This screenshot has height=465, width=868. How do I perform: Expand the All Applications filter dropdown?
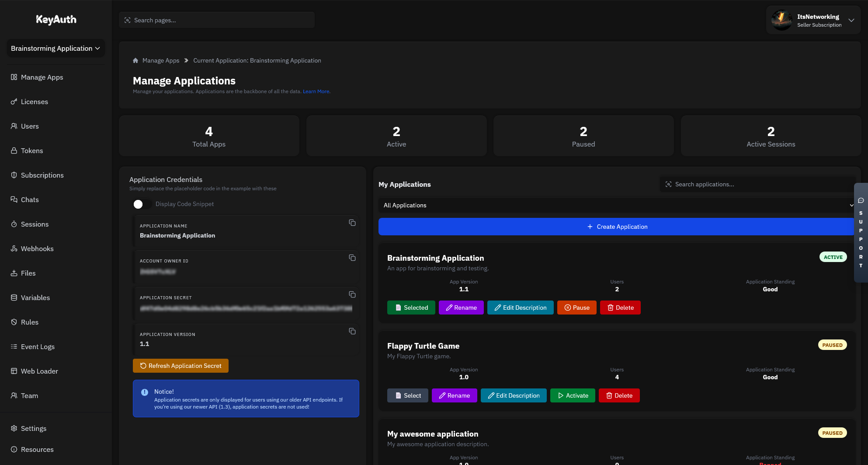[617, 205]
